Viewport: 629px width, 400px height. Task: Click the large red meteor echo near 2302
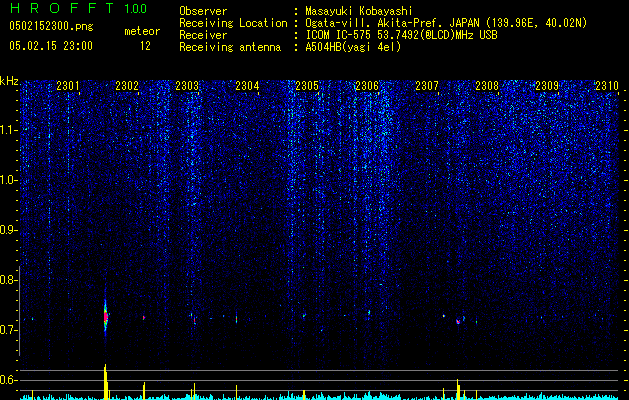[106, 317]
